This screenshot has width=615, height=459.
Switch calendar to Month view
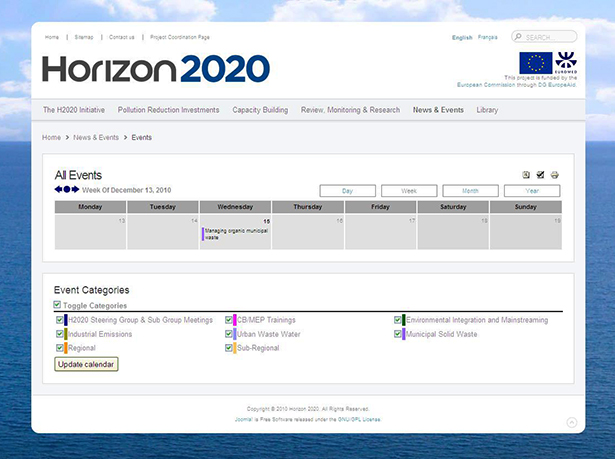coord(470,191)
